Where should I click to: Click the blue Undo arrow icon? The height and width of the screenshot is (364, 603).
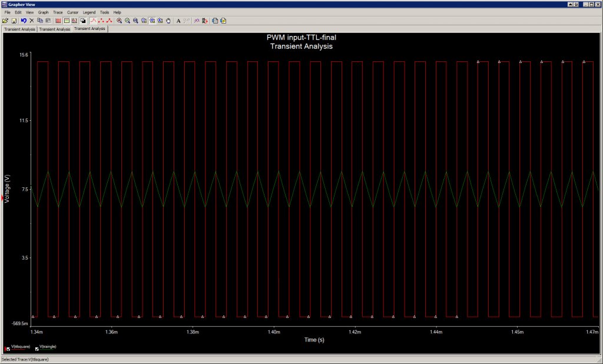click(24, 21)
